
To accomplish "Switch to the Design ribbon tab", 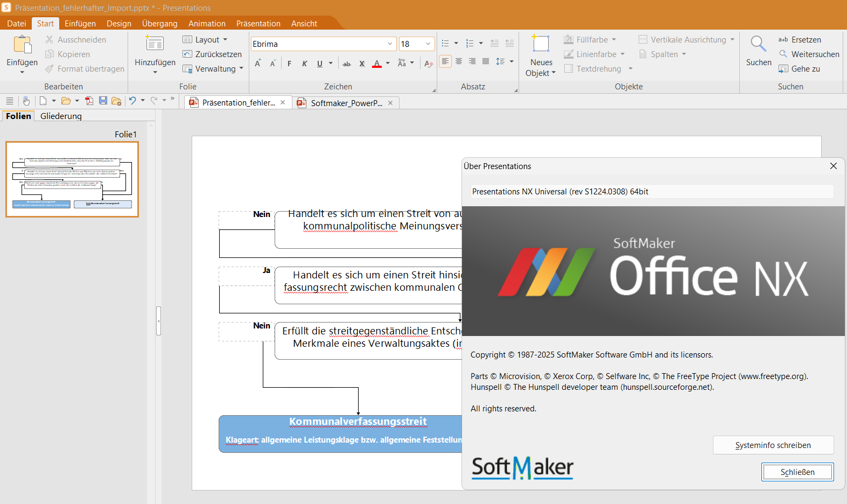I will 119,24.
